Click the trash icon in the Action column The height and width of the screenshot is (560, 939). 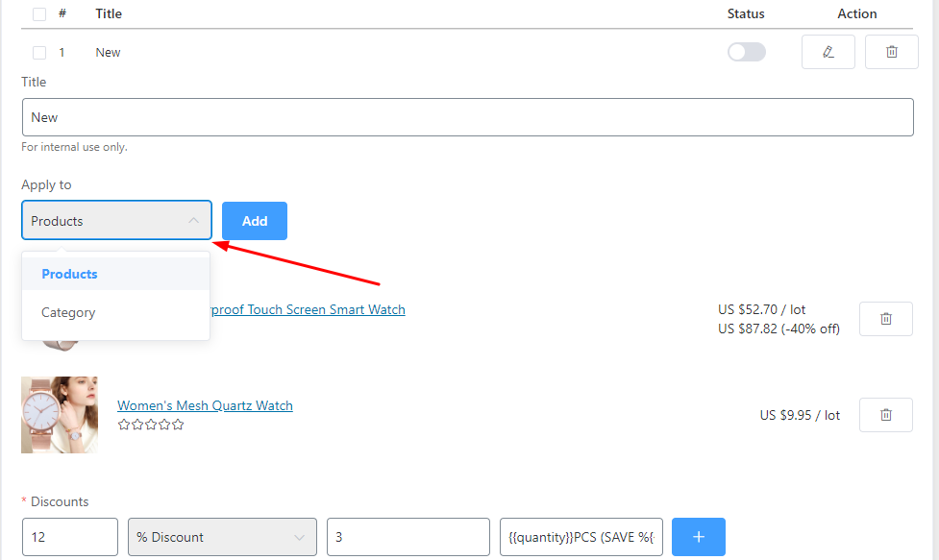pos(891,51)
